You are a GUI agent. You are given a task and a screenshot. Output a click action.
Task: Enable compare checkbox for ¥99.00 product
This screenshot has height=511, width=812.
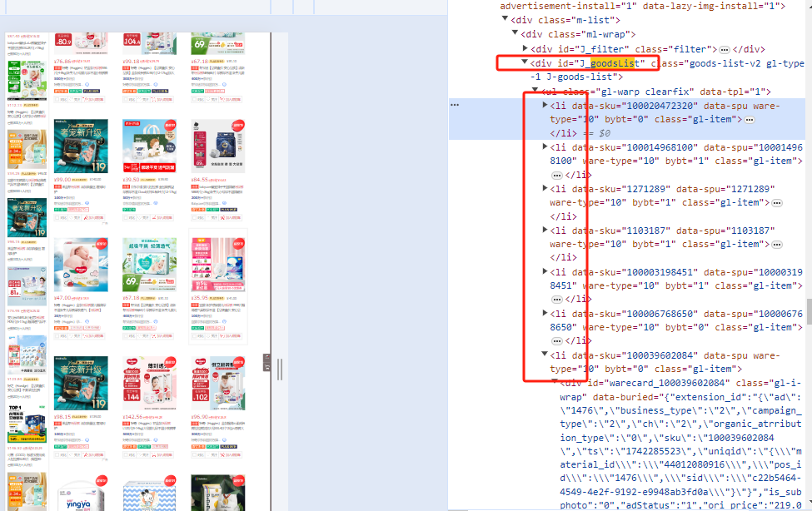pos(57,217)
